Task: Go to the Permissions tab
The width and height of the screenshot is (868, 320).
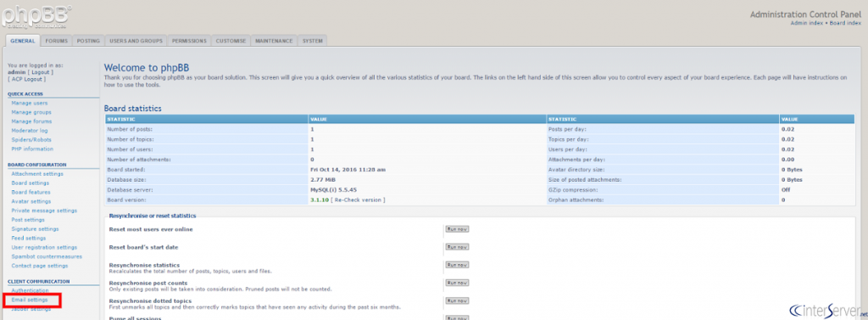Action: [189, 41]
